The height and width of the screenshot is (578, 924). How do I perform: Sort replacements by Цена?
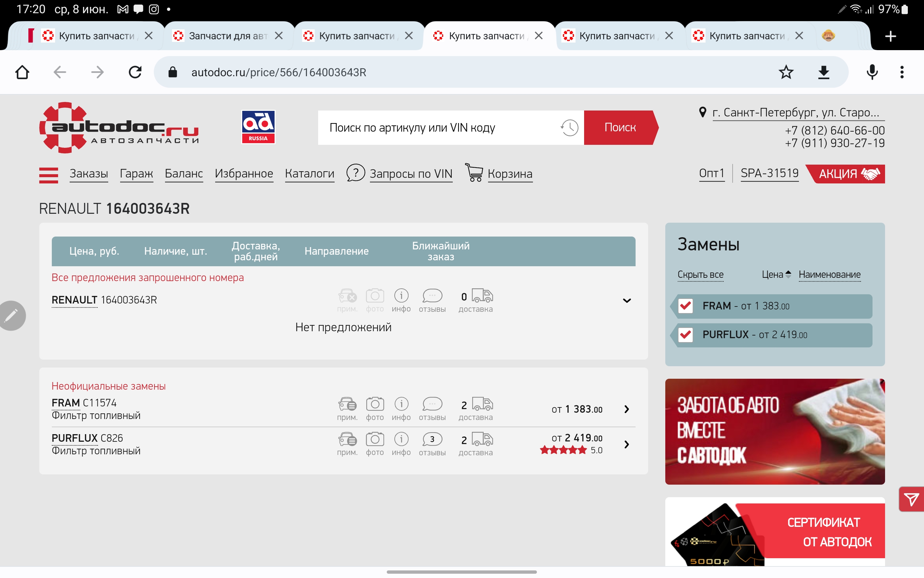click(776, 274)
